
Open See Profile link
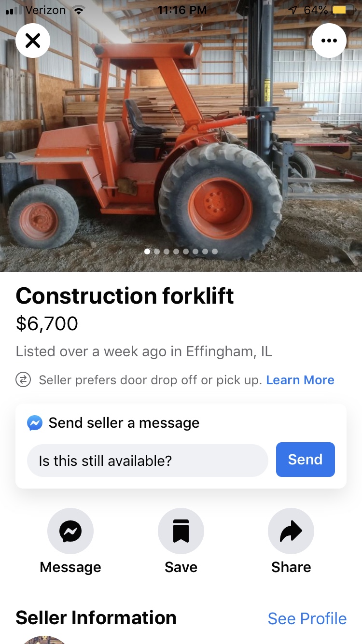[307, 618]
